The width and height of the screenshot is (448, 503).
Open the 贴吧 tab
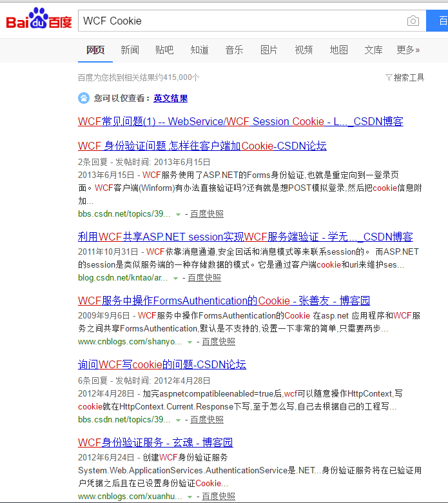tap(164, 50)
